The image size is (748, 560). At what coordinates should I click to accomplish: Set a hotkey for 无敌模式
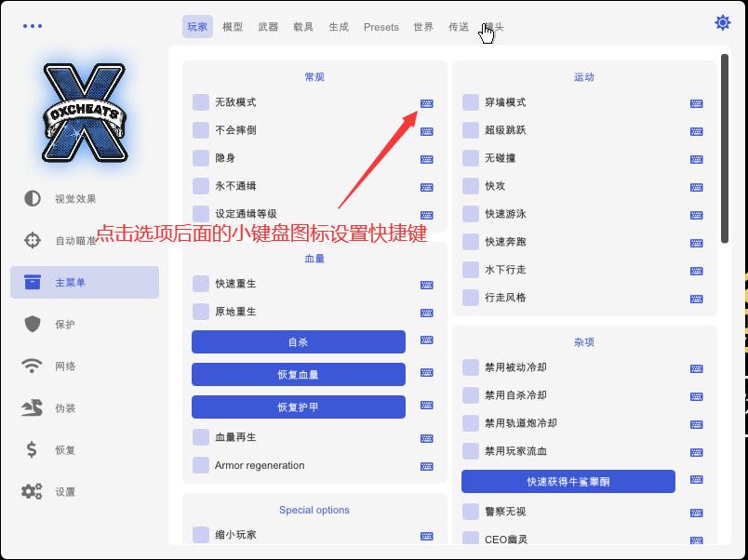click(x=427, y=103)
